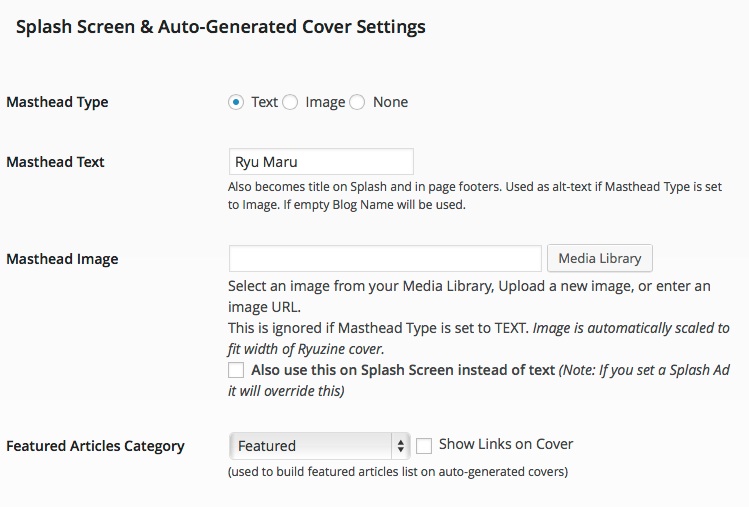
Task: Click the word 'None' beside its radio
Action: [x=390, y=102]
